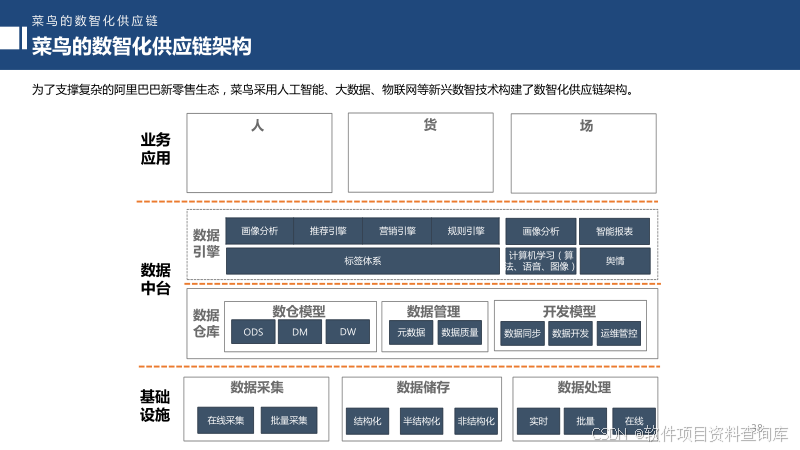Image resolution: width=800 pixels, height=450 pixels.
Task: Click the "数据处理" group heading
Action: point(584,387)
